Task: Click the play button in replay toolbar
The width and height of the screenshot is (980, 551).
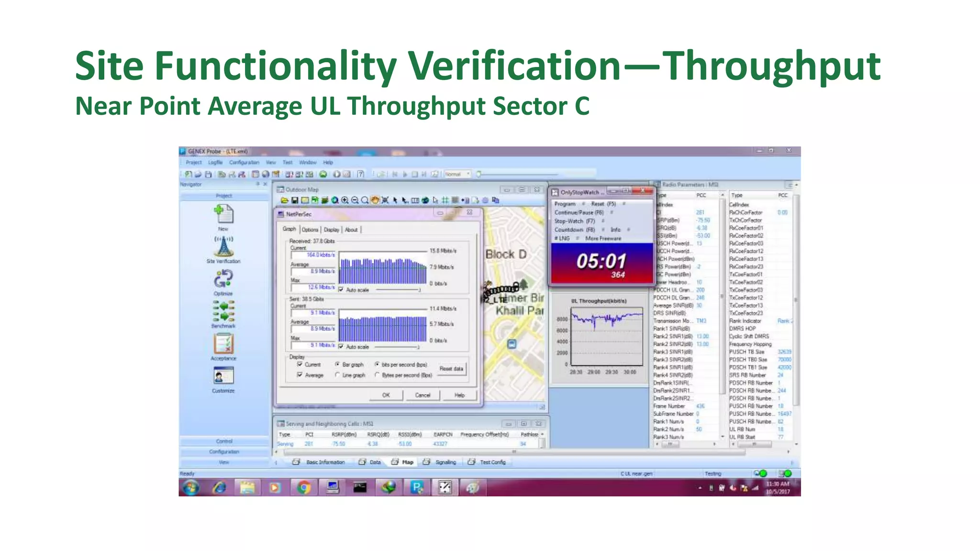Action: pyautogui.click(x=405, y=174)
